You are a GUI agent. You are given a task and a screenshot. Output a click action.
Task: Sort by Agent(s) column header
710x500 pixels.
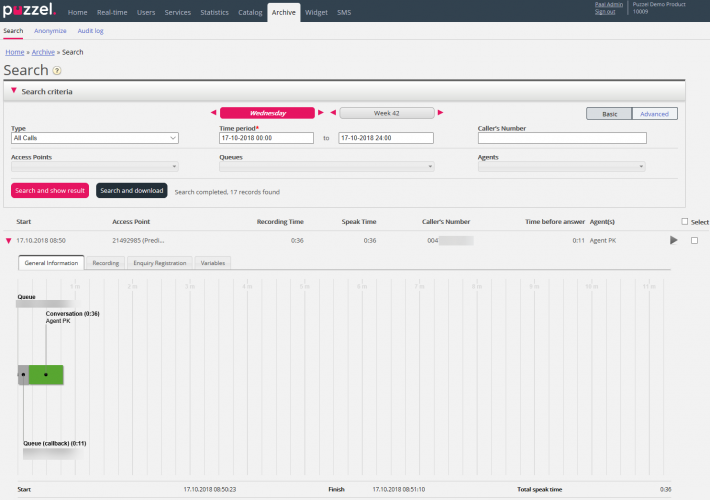coord(602,221)
